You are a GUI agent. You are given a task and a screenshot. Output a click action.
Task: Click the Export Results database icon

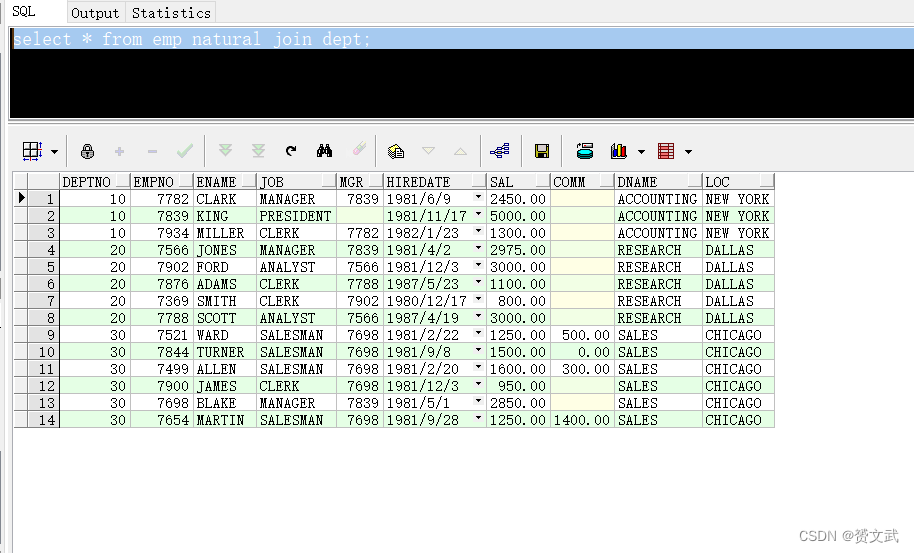(x=585, y=151)
